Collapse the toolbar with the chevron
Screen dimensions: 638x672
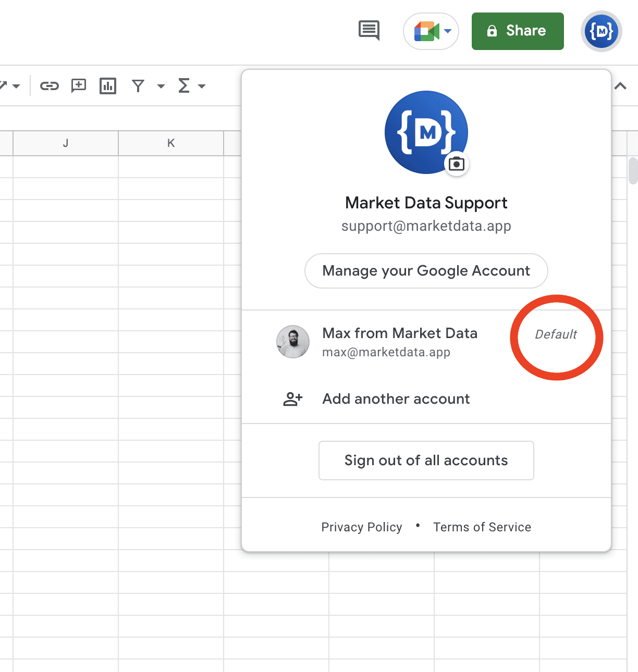620,86
